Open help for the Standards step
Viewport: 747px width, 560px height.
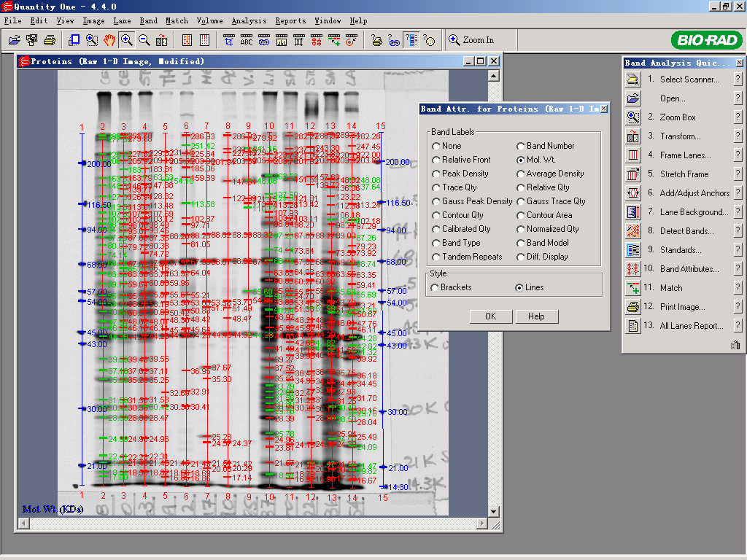click(738, 250)
